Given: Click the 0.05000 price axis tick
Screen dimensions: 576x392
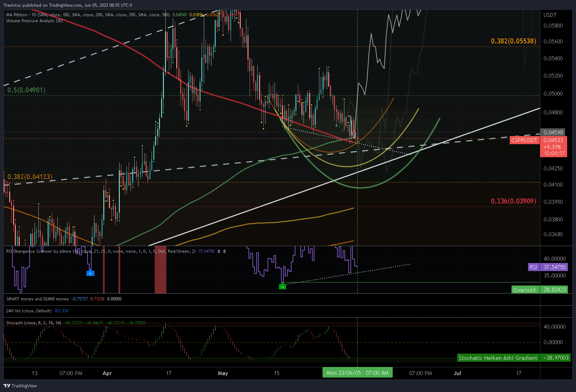Looking at the screenshot, I should tap(553, 93).
